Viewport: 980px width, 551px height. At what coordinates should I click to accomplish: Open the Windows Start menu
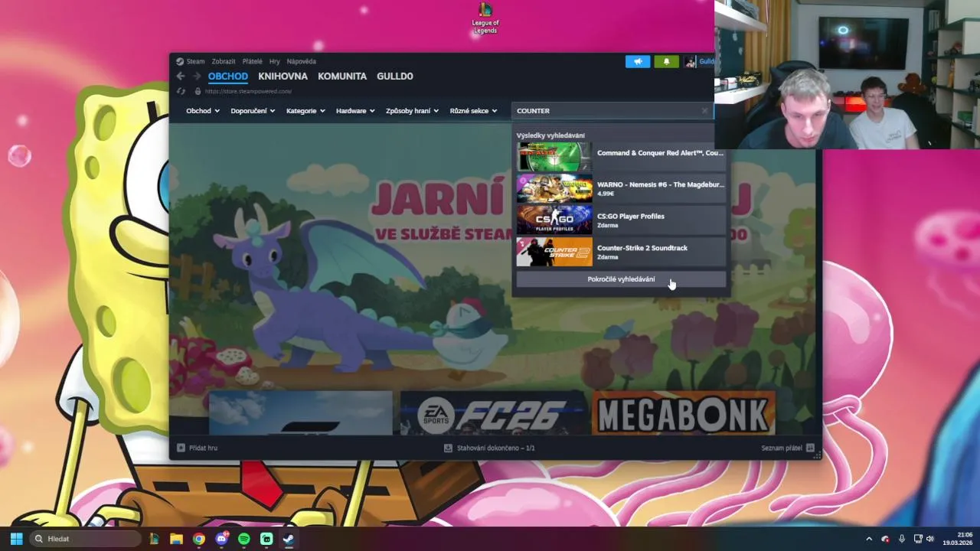pyautogui.click(x=16, y=539)
